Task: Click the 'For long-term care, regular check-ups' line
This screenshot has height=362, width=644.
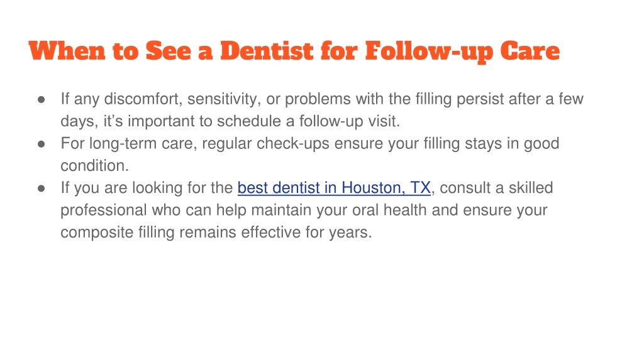Action: 310,144
